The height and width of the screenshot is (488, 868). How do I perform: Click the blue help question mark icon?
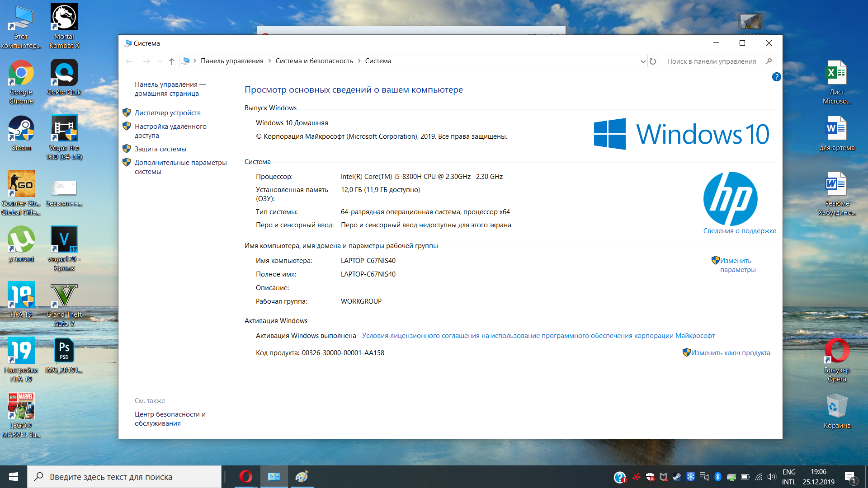point(776,77)
